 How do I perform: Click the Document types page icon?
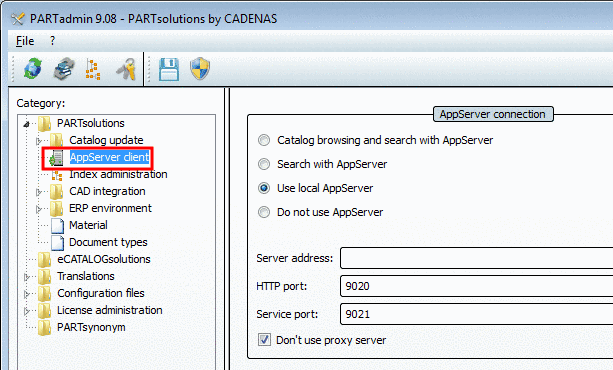click(57, 242)
